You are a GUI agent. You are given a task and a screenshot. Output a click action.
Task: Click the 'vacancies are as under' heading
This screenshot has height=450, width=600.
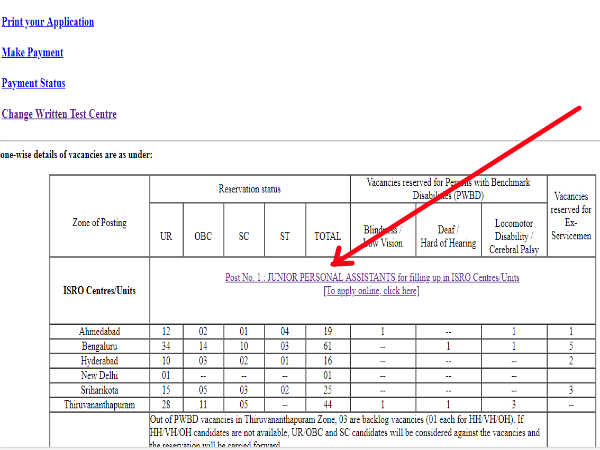point(76,155)
